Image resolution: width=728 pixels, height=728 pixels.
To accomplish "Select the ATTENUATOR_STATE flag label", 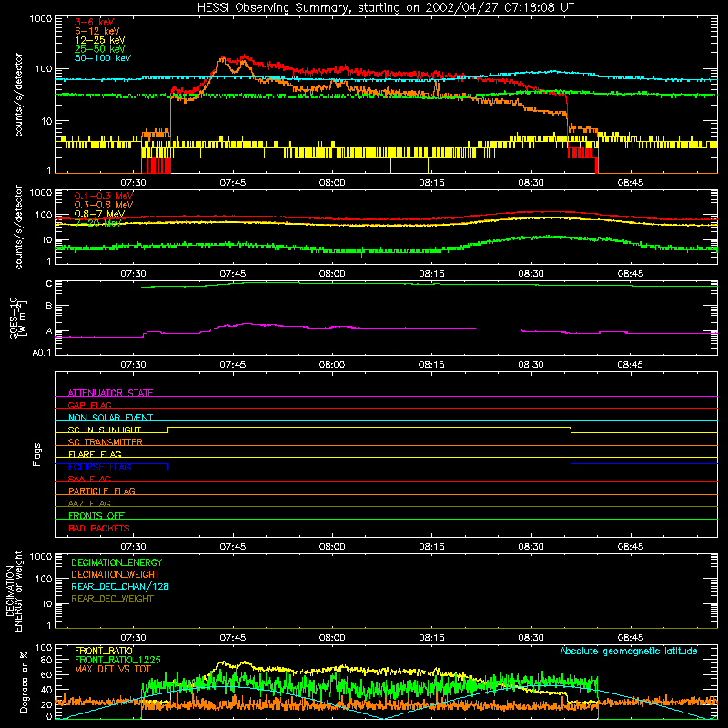I will tap(110, 393).
